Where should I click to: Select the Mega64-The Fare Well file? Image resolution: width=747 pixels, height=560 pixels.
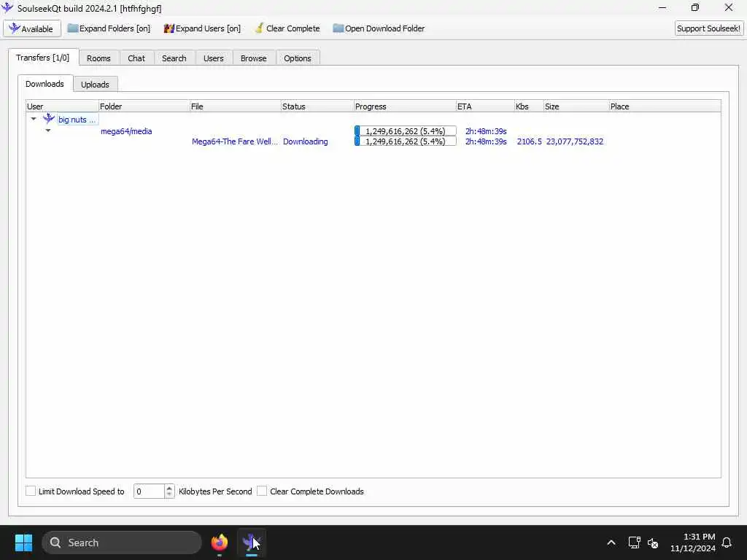point(234,141)
